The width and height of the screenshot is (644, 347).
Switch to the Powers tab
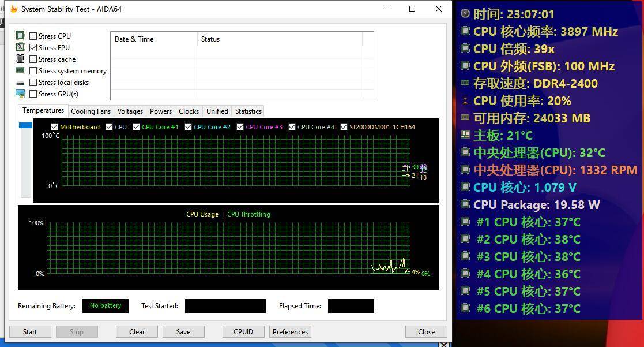(x=161, y=111)
